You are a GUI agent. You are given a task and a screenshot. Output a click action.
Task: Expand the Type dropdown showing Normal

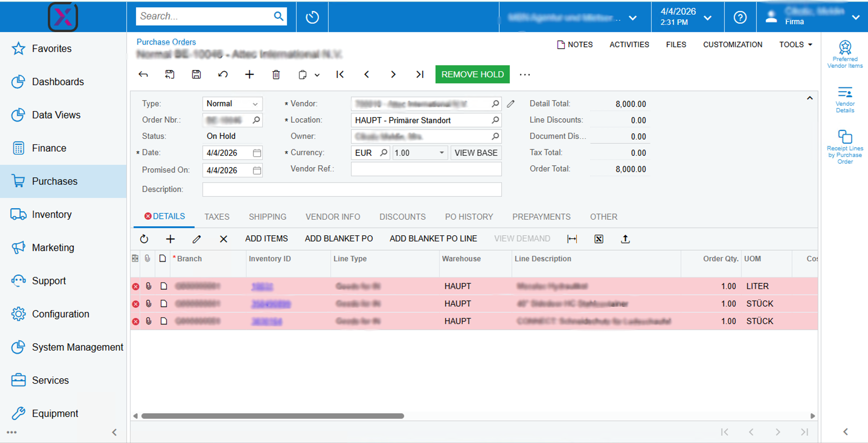(x=255, y=104)
